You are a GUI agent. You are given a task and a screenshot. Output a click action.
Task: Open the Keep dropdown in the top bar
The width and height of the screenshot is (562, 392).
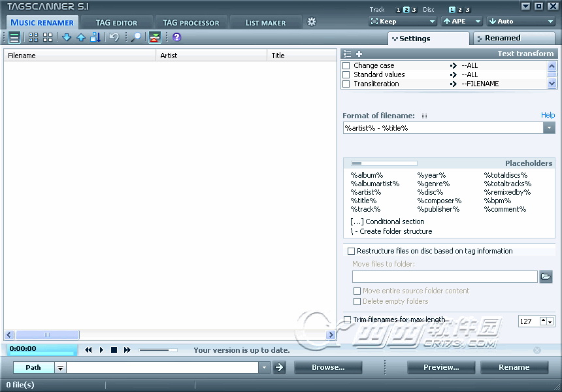click(x=402, y=22)
